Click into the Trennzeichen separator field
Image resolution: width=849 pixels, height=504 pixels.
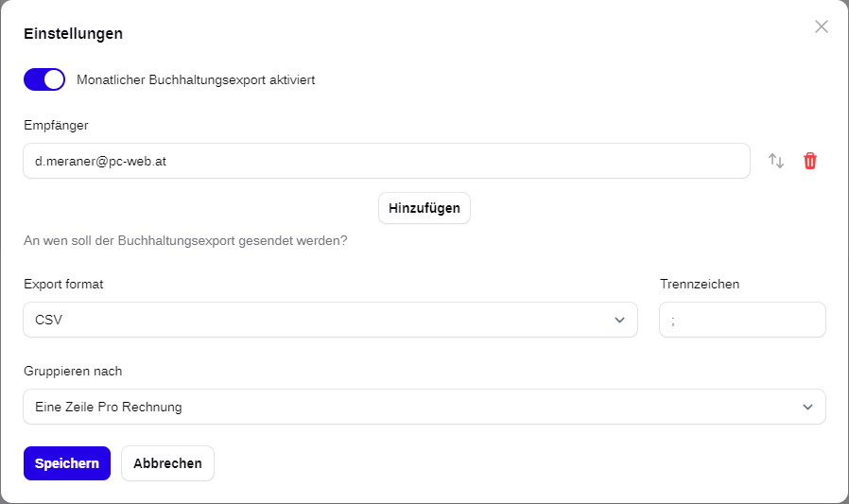tap(742, 320)
